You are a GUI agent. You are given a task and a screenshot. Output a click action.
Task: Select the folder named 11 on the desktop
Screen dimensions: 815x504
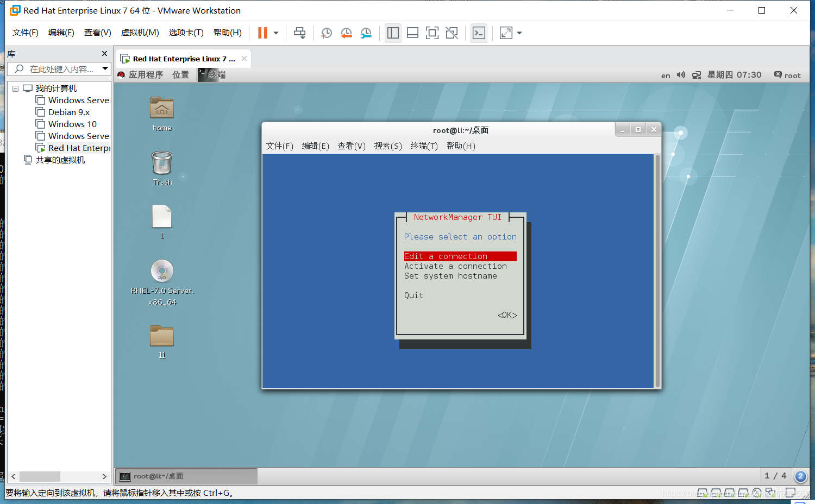coord(162,342)
